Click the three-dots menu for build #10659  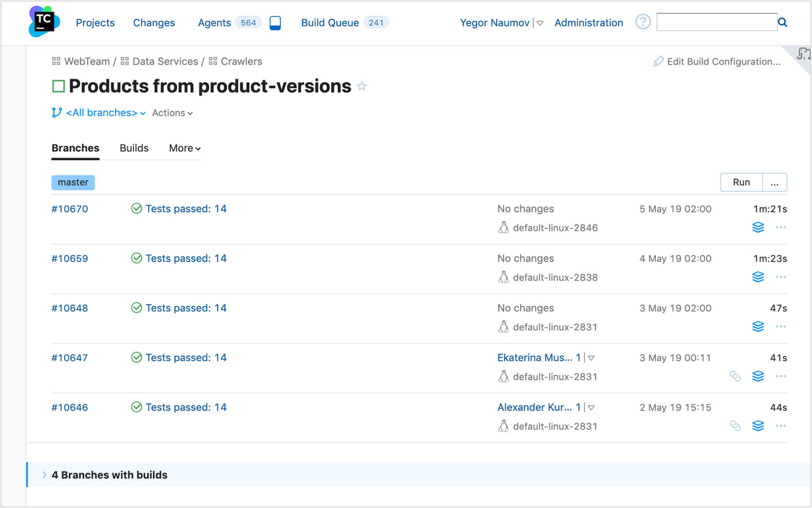[781, 277]
